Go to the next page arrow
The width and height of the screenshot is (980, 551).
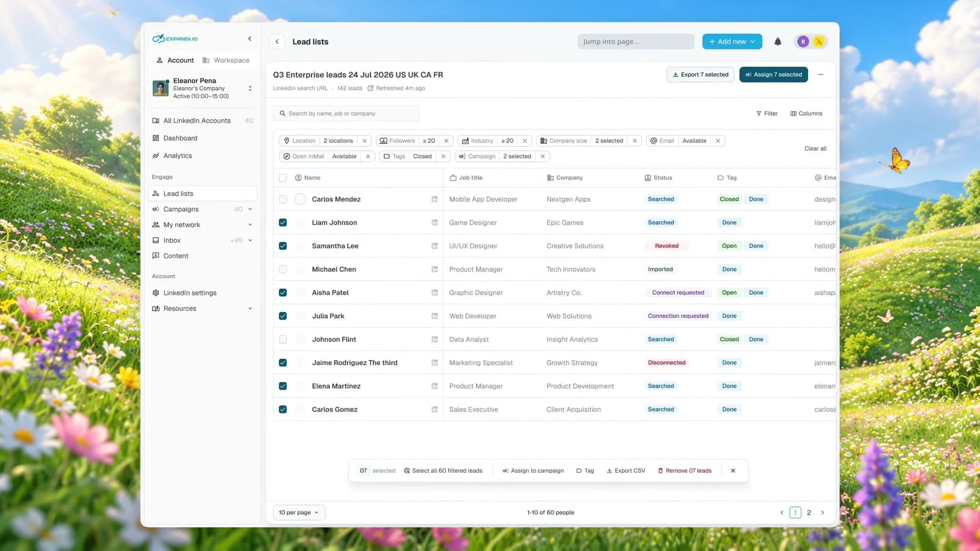tap(822, 513)
